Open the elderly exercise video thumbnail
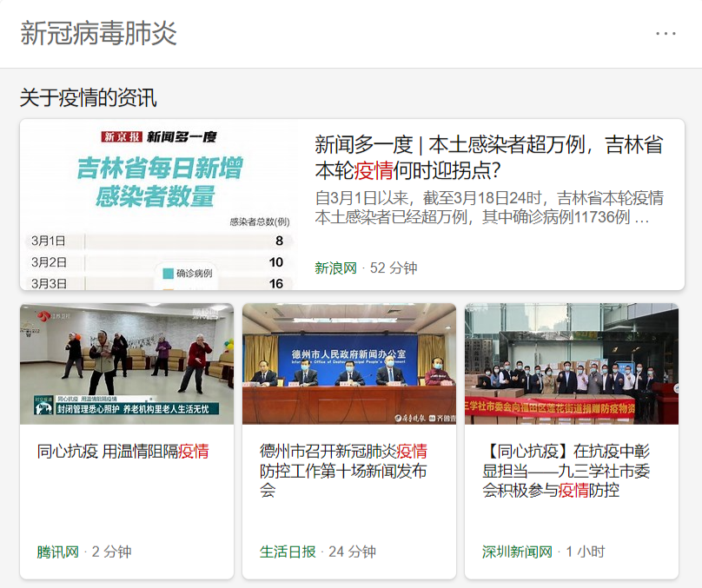Viewport: 702px width, 588px height. (127, 363)
